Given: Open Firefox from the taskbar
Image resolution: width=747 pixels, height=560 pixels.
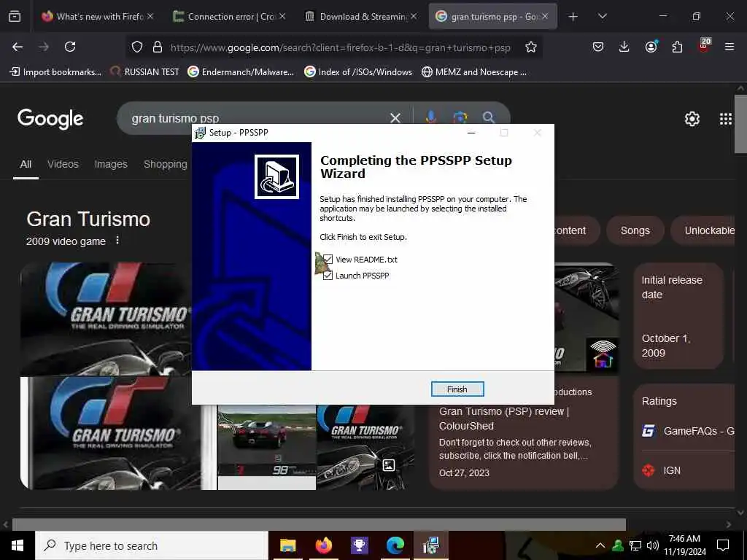Looking at the screenshot, I should [323, 545].
